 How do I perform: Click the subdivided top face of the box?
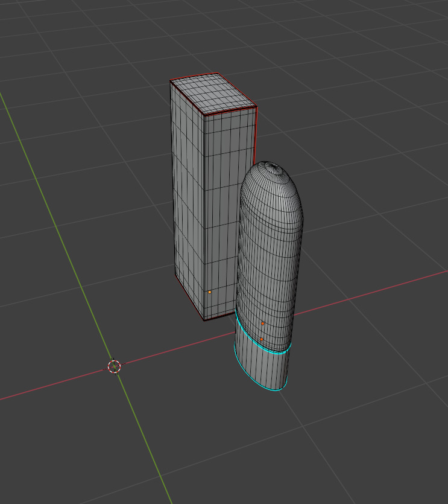213,93
